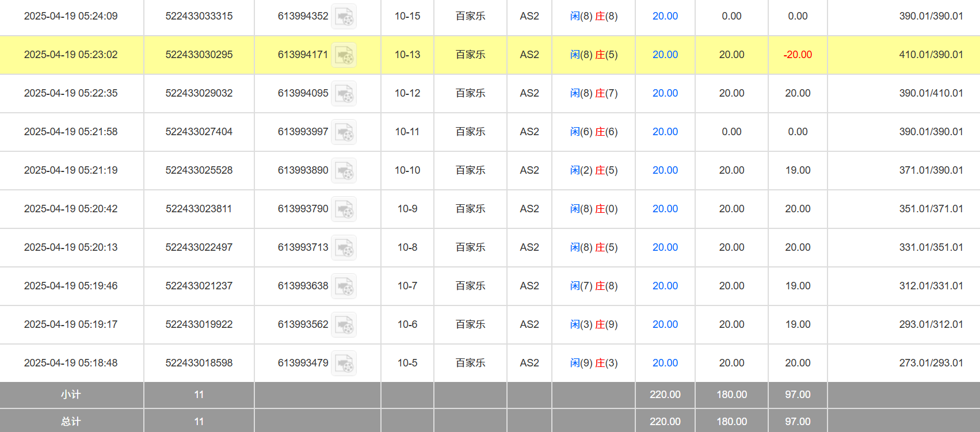
Task: Click the replay icon for 613993997
Action: (344, 132)
